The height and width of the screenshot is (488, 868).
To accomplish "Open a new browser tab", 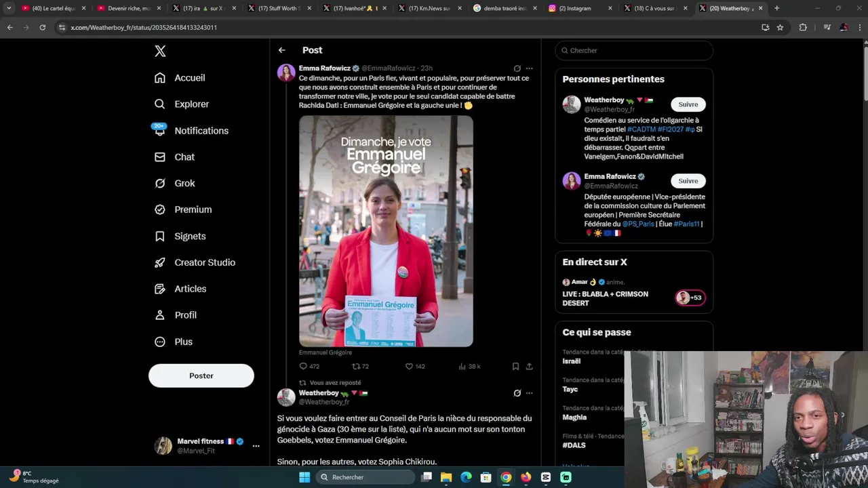I will click(776, 8).
